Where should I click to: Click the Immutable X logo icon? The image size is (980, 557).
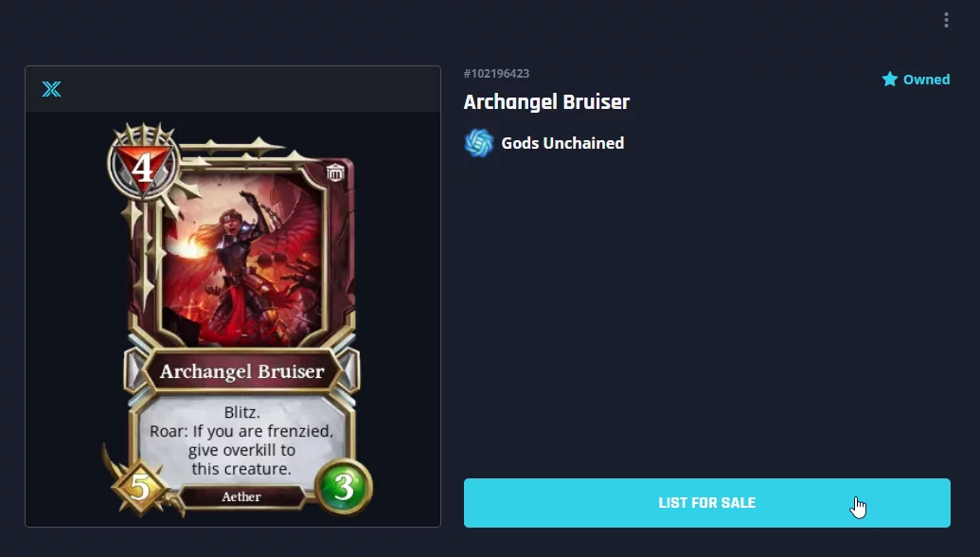(x=51, y=89)
